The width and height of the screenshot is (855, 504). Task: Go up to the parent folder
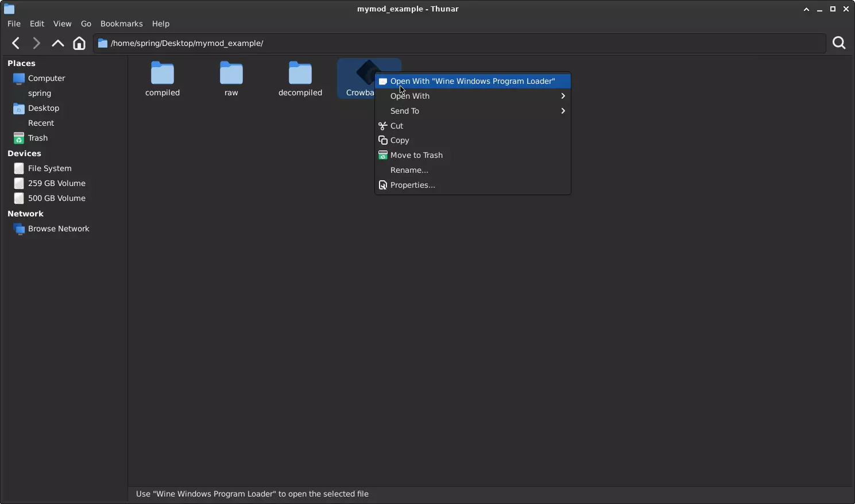(x=57, y=43)
